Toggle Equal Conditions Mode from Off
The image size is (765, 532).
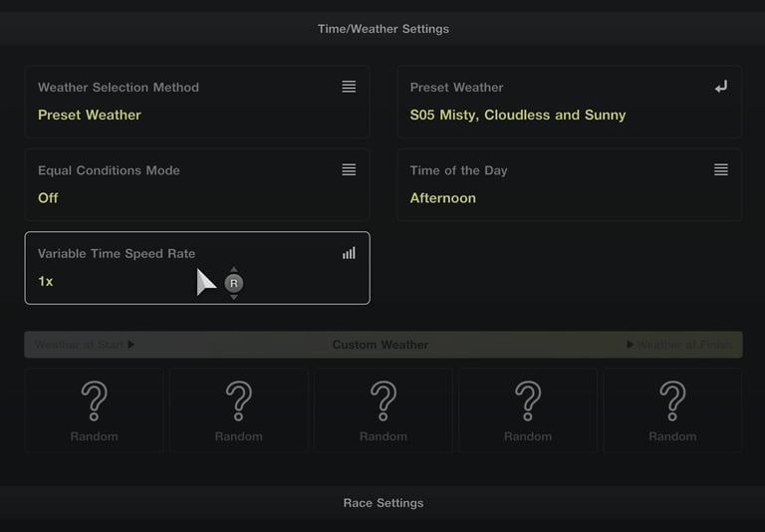pos(48,198)
